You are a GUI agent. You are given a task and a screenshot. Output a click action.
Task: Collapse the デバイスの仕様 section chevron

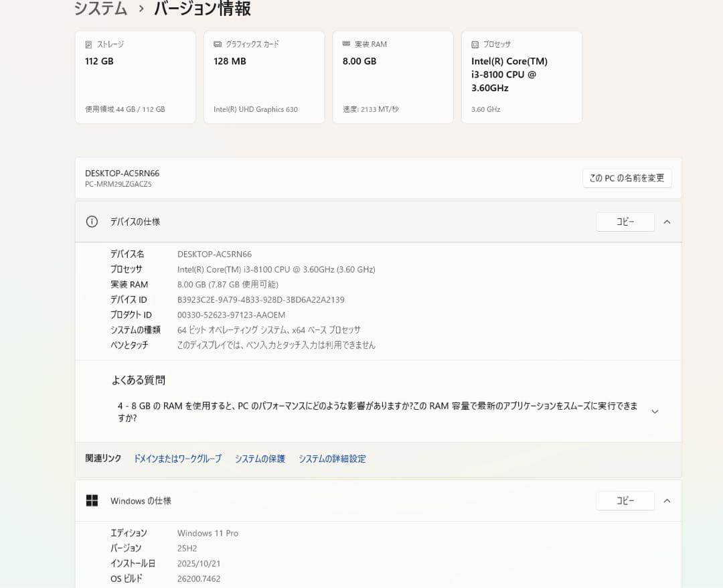click(667, 221)
